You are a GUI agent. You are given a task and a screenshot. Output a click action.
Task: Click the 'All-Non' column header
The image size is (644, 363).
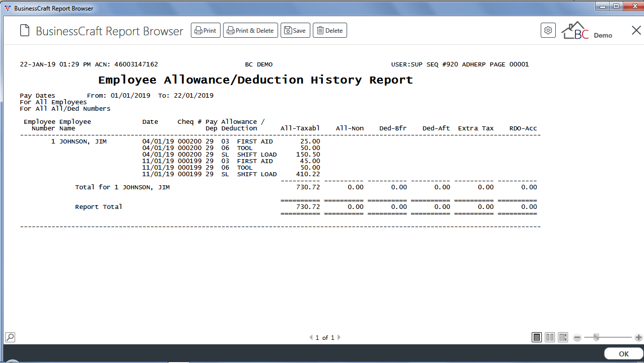pos(350,128)
